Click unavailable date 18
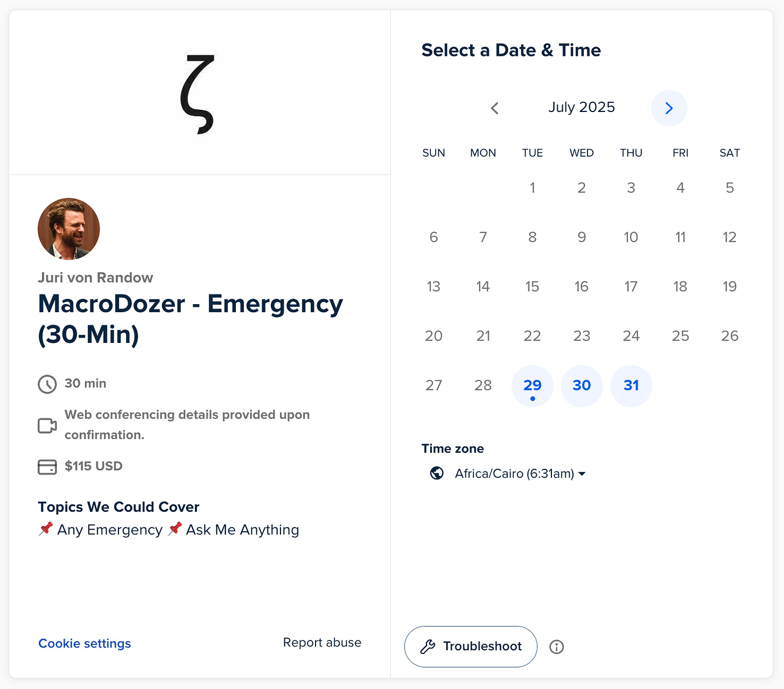Image resolution: width=784 pixels, height=689 pixels. pyautogui.click(x=680, y=286)
